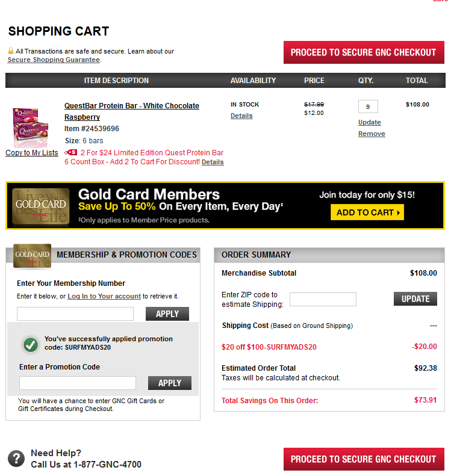Image resolution: width=451 pixels, height=476 pixels.
Task: Click the Need Help question mark icon
Action: [x=16, y=459]
